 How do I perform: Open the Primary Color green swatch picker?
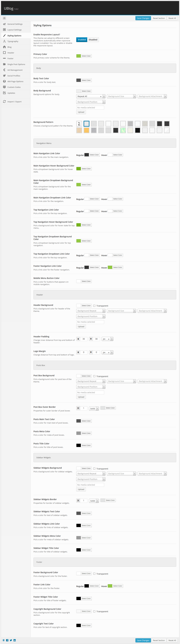click(79, 56)
